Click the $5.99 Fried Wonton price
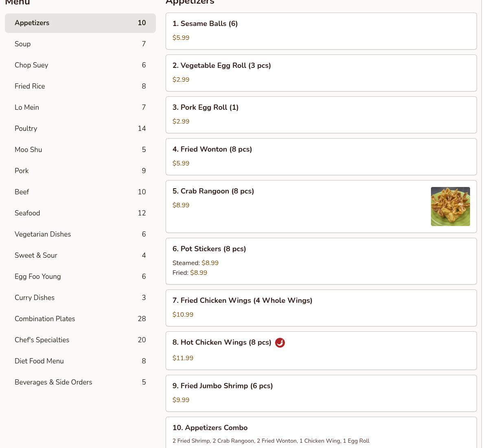 [181, 163]
